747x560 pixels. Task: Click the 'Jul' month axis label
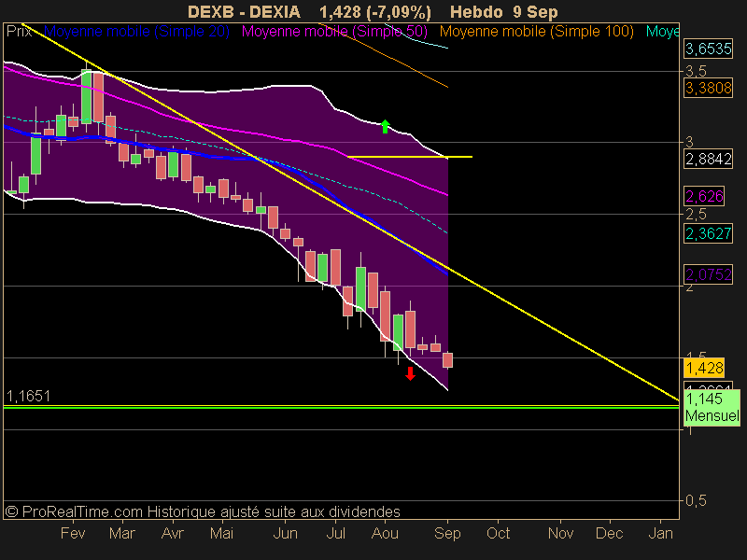click(335, 533)
